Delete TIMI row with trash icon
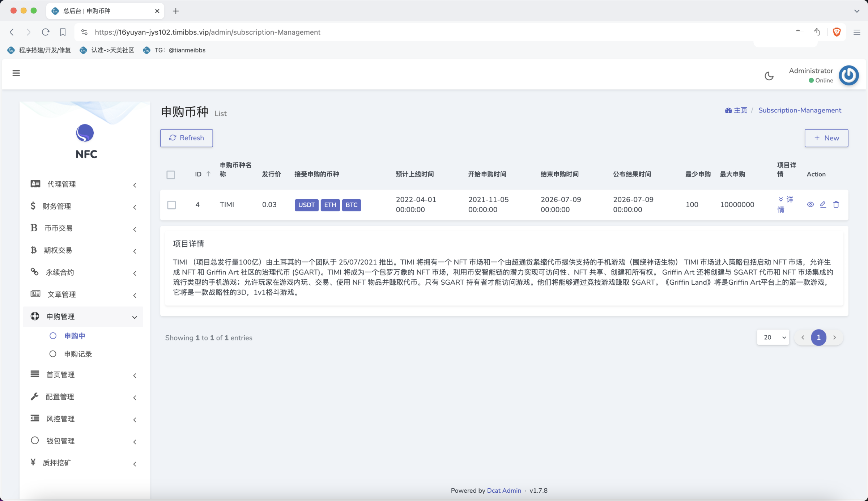 (836, 204)
